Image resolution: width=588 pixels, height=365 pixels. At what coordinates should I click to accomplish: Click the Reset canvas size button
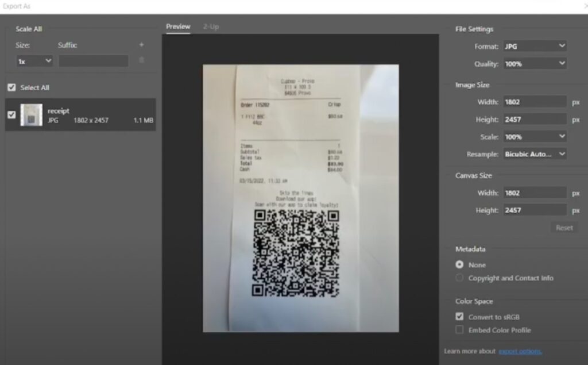pyautogui.click(x=564, y=228)
